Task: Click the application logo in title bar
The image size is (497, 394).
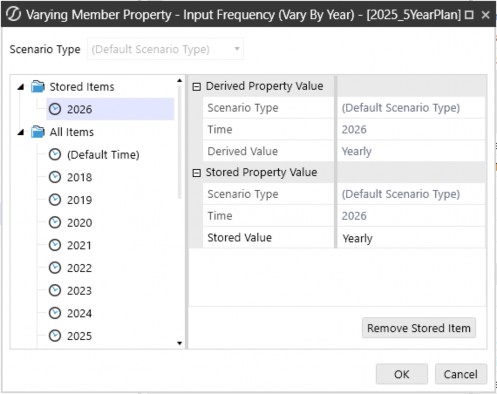Action: [x=13, y=14]
